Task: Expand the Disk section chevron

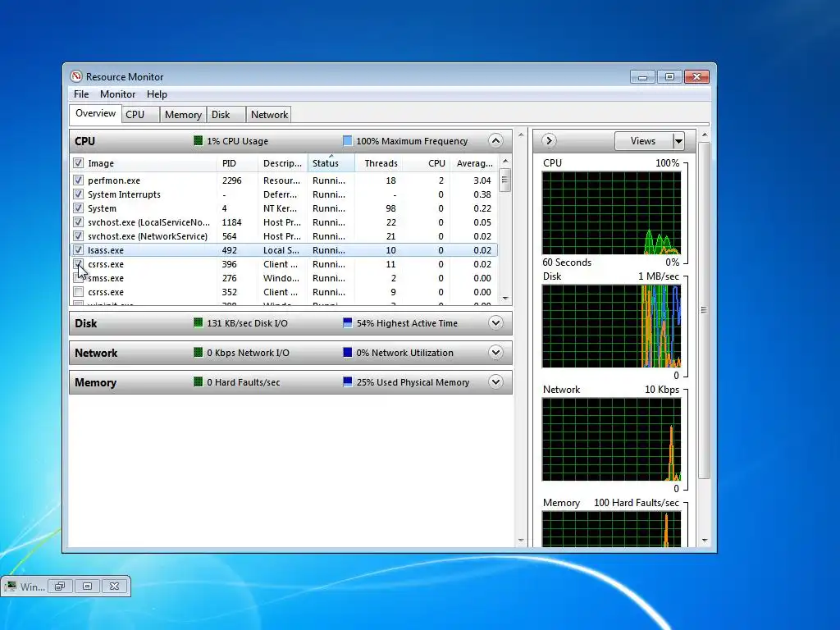Action: [495, 323]
